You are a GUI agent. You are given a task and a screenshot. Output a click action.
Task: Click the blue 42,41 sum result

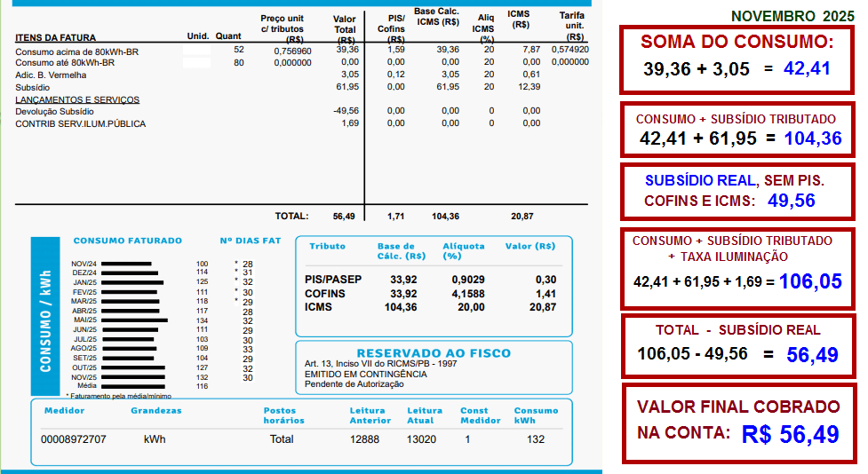808,69
